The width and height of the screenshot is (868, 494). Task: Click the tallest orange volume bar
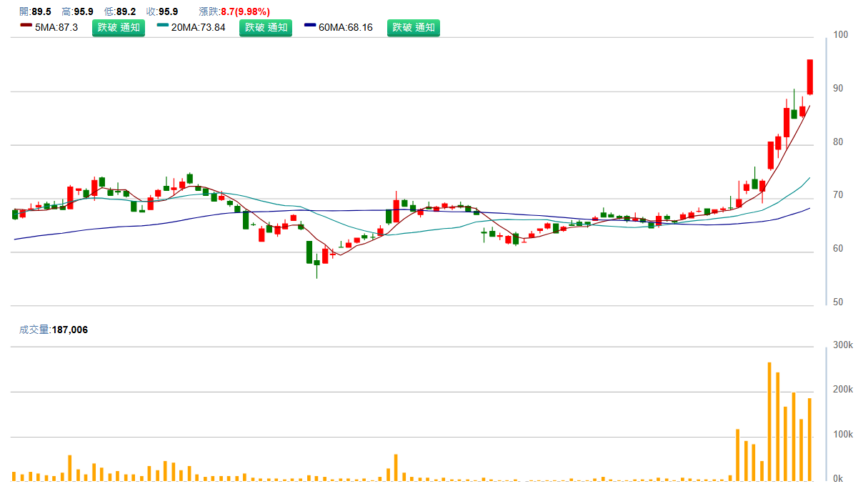769,421
